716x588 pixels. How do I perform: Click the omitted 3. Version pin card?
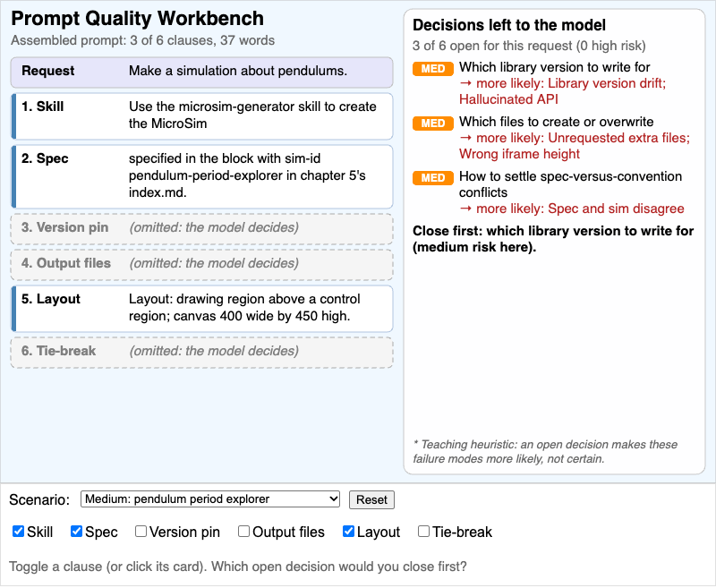point(202,228)
